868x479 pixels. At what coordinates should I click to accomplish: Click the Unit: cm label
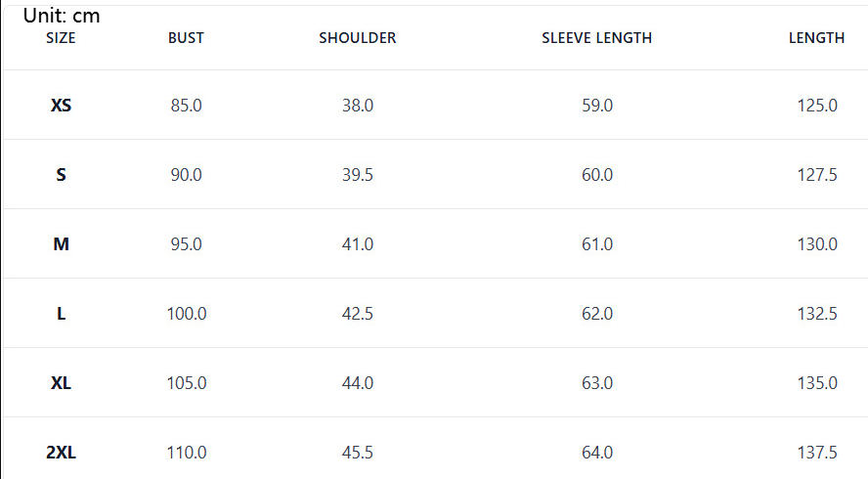[x=62, y=16]
